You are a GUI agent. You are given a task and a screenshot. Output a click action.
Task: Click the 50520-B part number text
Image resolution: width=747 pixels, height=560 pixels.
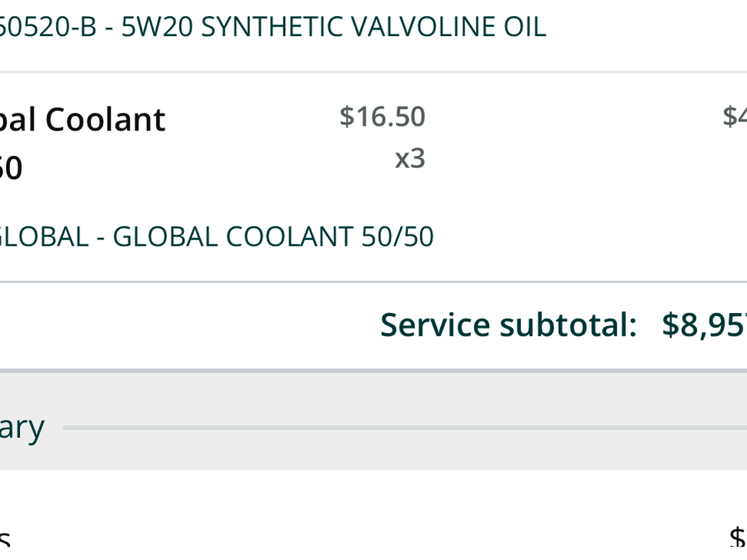[x=48, y=27]
